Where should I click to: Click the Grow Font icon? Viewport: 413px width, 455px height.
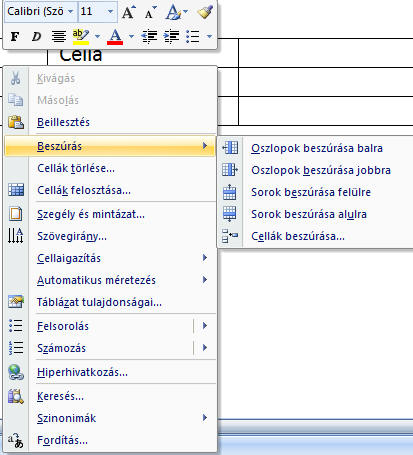[129, 13]
